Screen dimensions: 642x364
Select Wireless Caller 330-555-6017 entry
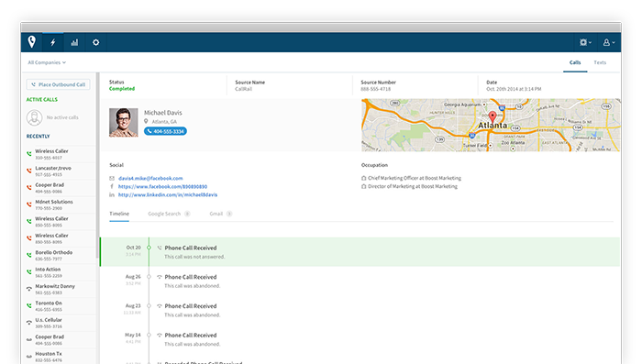point(60,154)
